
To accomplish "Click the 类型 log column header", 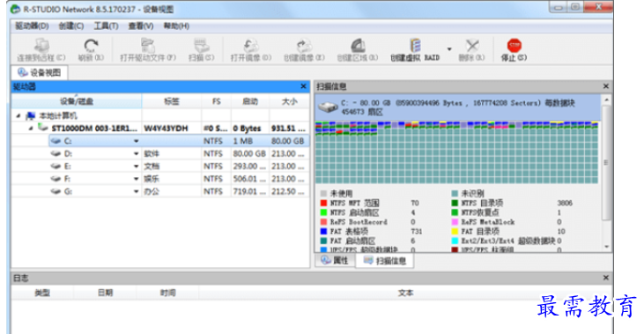I will tap(42, 293).
